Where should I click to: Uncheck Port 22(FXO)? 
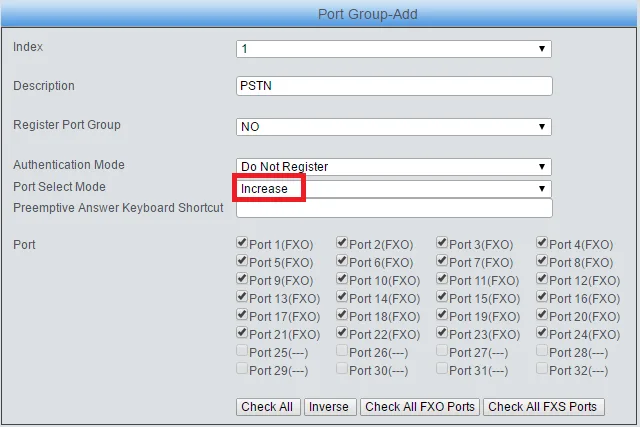coord(342,334)
